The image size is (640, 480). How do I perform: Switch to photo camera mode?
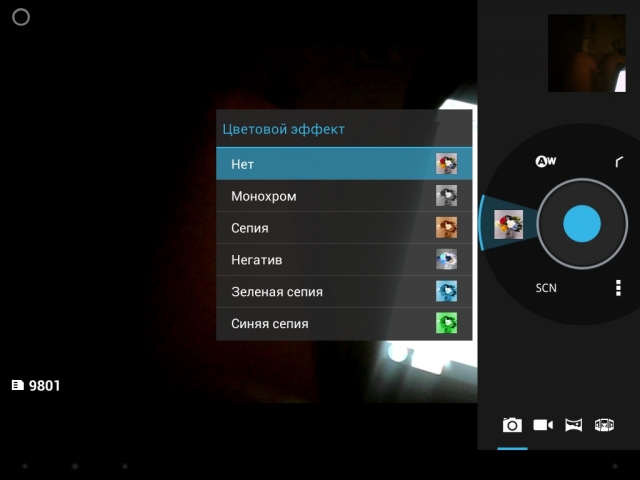(x=512, y=425)
